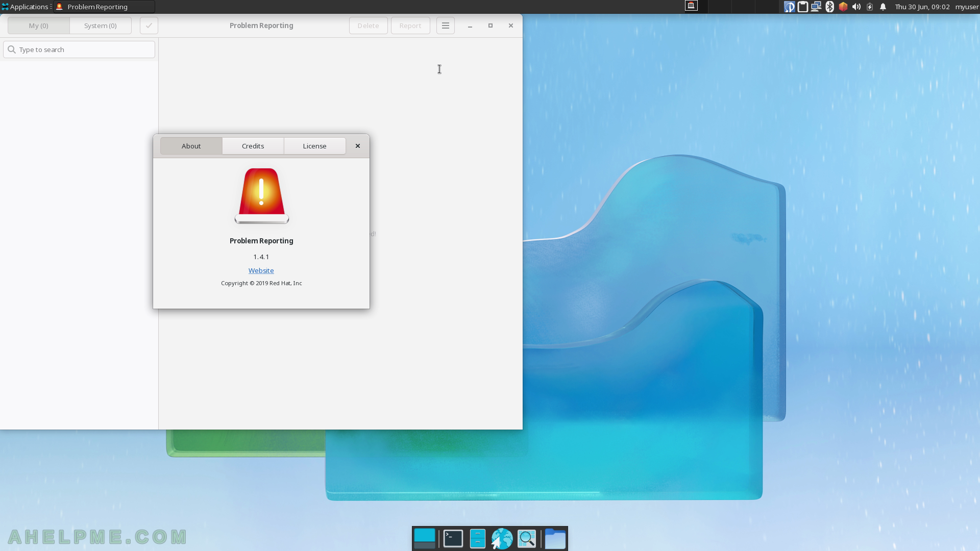This screenshot has width=980, height=551.
Task: Open the Fedora-style blue tray icon
Action: click(789, 7)
